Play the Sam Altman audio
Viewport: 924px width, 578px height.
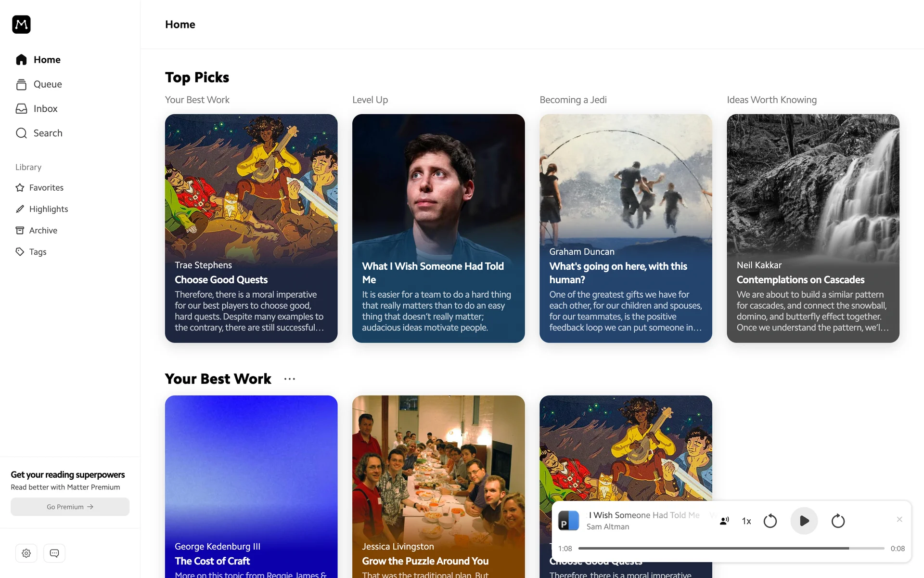pyautogui.click(x=804, y=521)
